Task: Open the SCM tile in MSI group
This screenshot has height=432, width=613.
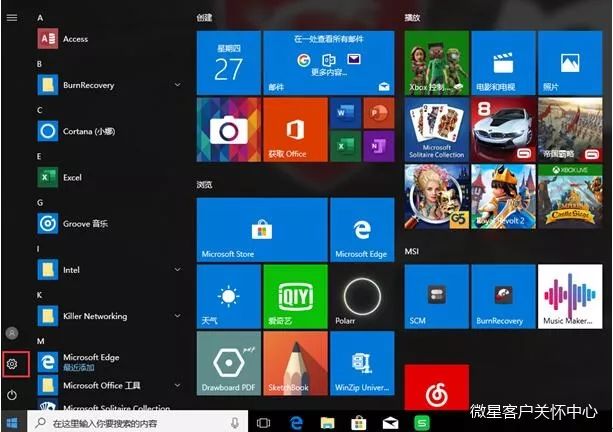Action: pyautogui.click(x=437, y=296)
